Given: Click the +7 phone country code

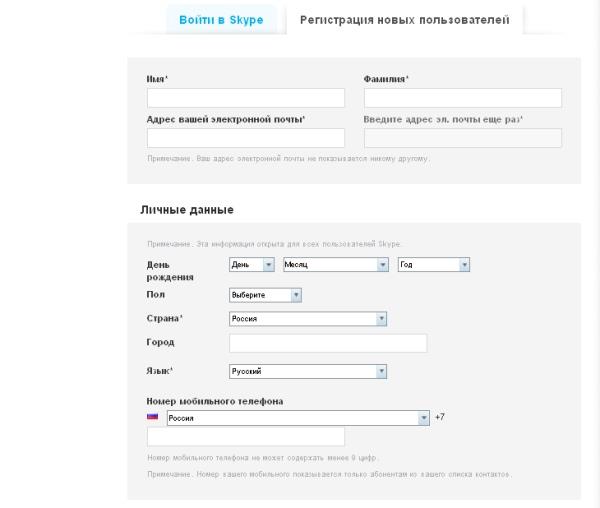Looking at the screenshot, I should 440,417.
